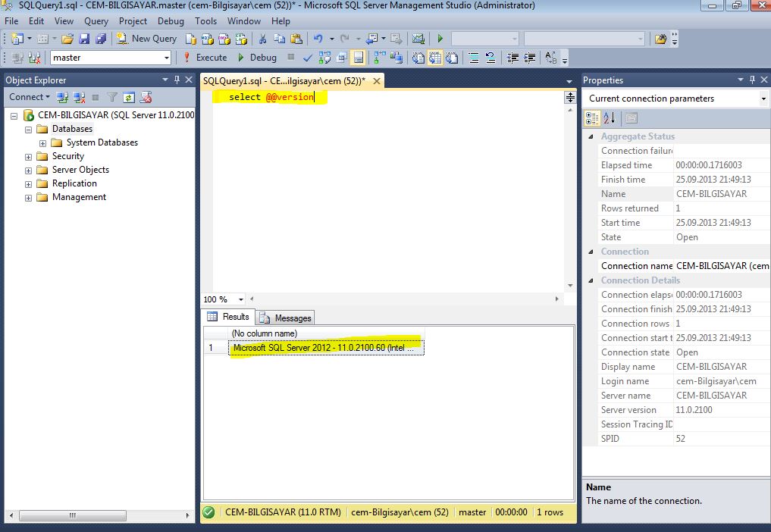Image resolution: width=771 pixels, height=532 pixels.
Task: Click the Alphabetical sort icon in Properties
Action: click(610, 118)
